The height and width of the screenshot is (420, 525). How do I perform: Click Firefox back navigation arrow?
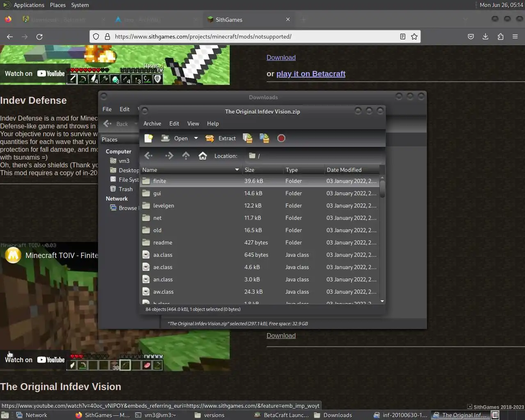[x=10, y=37]
